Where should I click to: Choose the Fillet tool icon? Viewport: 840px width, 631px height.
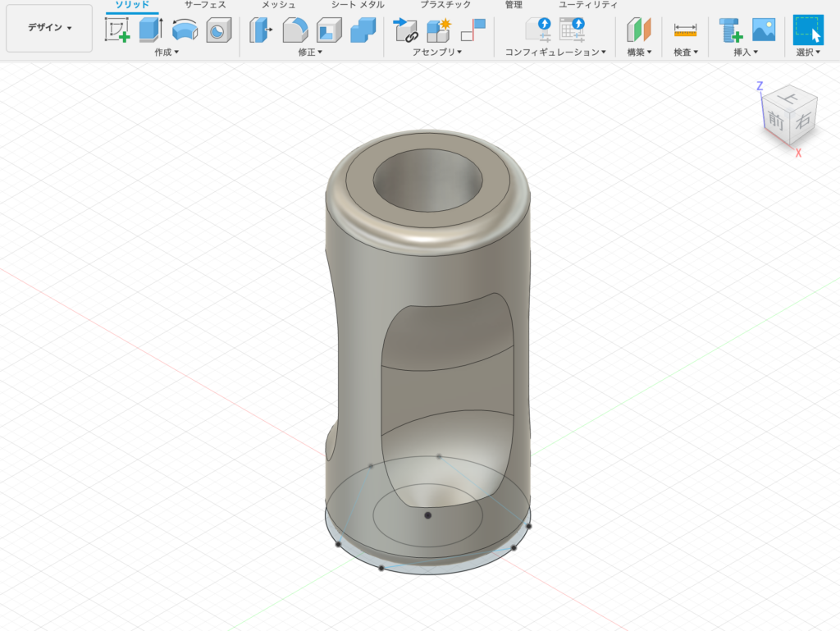point(295,30)
